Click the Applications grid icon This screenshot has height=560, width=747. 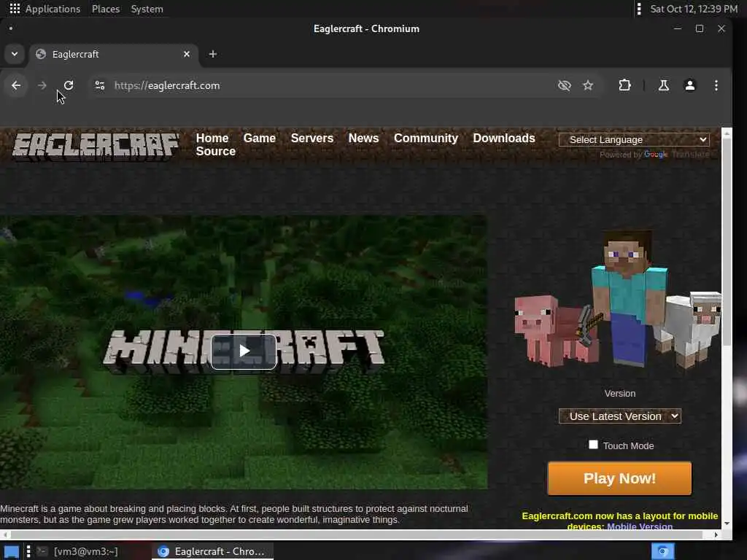tap(15, 9)
